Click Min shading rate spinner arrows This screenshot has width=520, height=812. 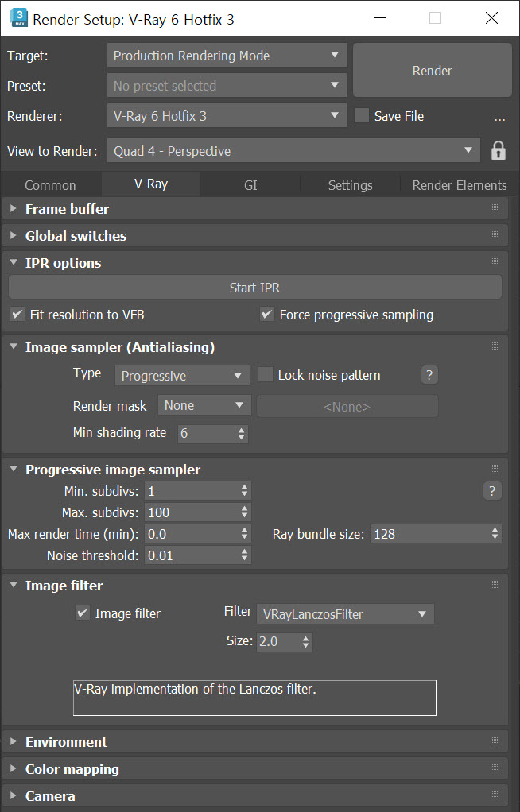[241, 434]
